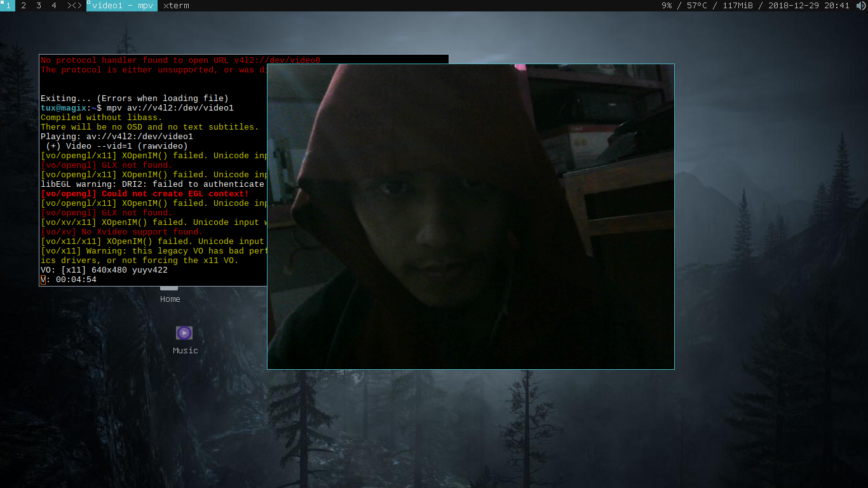Image resolution: width=868 pixels, height=488 pixels.
Task: Click the 'libEGL warning: DRI2' line in xterm
Action: click(x=153, y=184)
